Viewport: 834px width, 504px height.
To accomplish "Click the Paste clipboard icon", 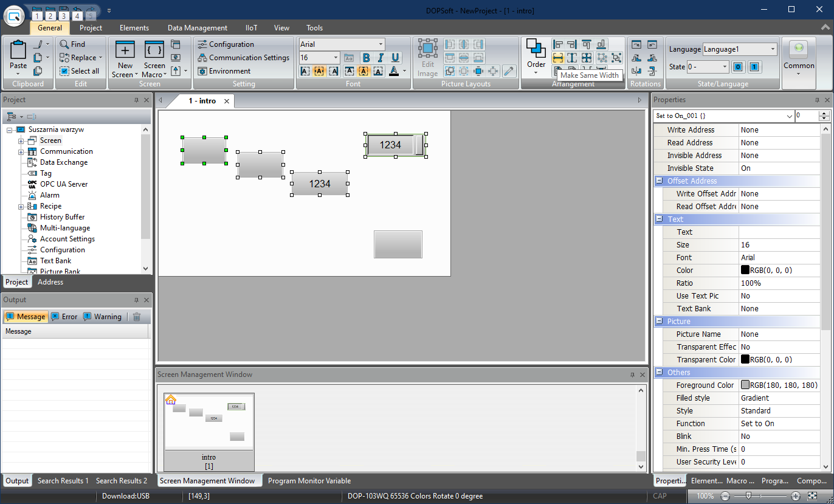I will 18,52.
